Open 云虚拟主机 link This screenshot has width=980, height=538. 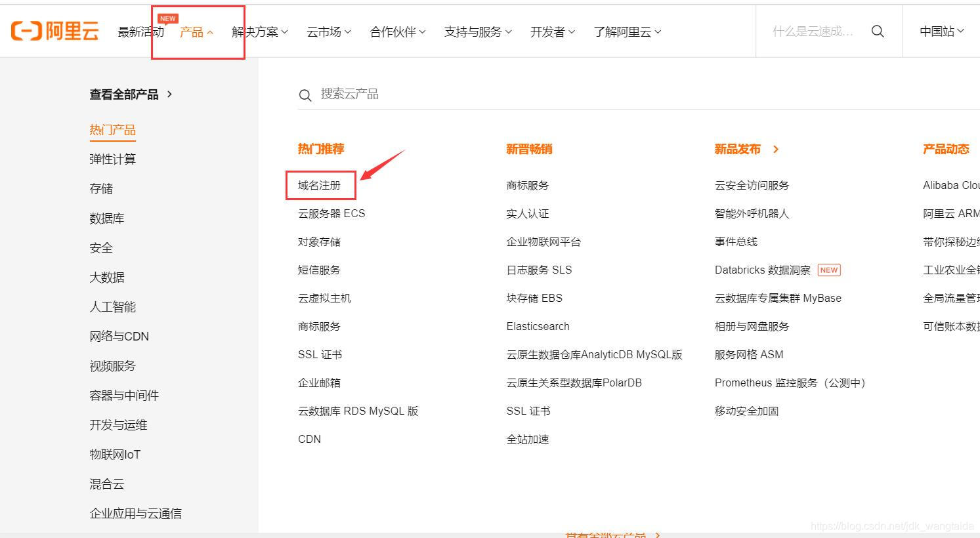coord(324,298)
